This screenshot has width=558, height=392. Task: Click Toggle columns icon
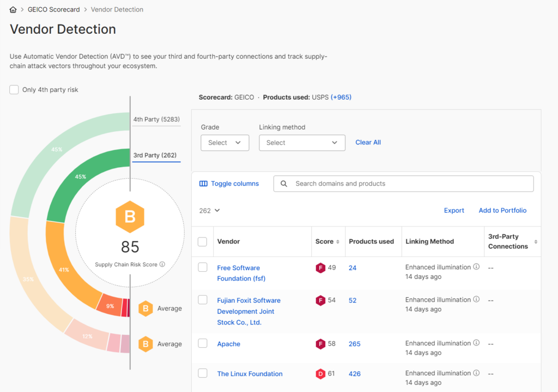203,183
